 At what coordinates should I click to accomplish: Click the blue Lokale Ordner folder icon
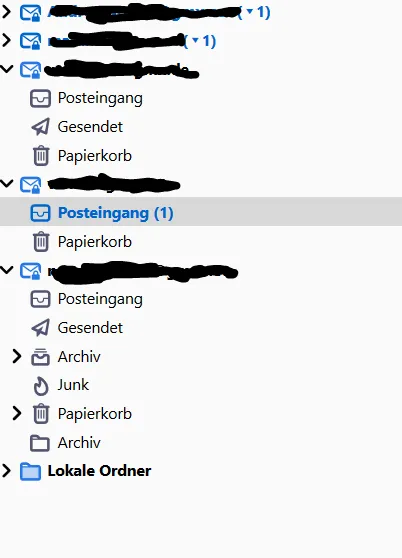30,472
